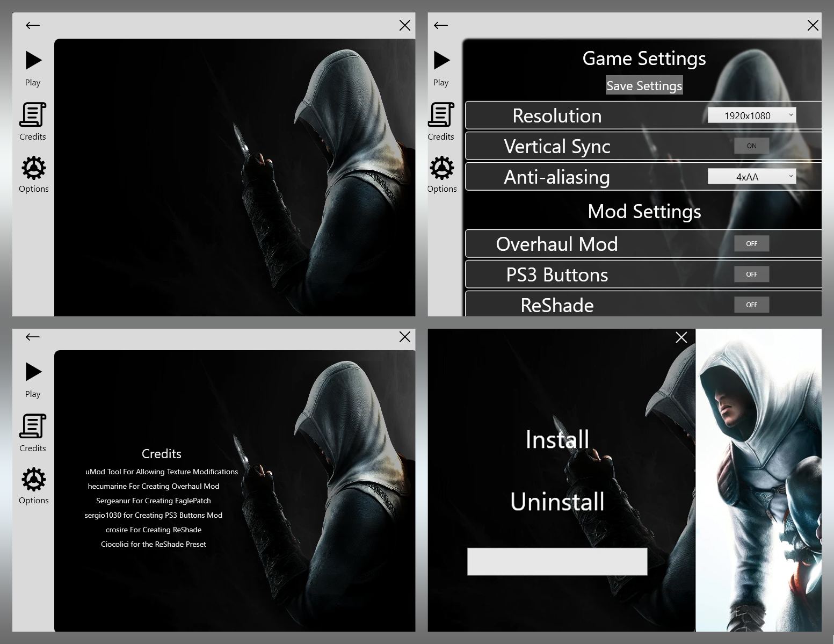The height and width of the screenshot is (644, 834).
Task: Click the "Vertical Sync" label
Action: (557, 147)
